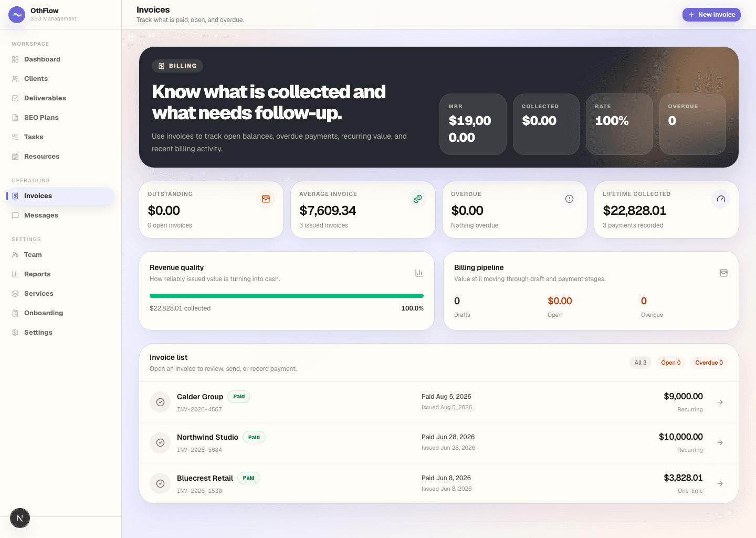Click the SEO Plans document icon

pyautogui.click(x=15, y=118)
